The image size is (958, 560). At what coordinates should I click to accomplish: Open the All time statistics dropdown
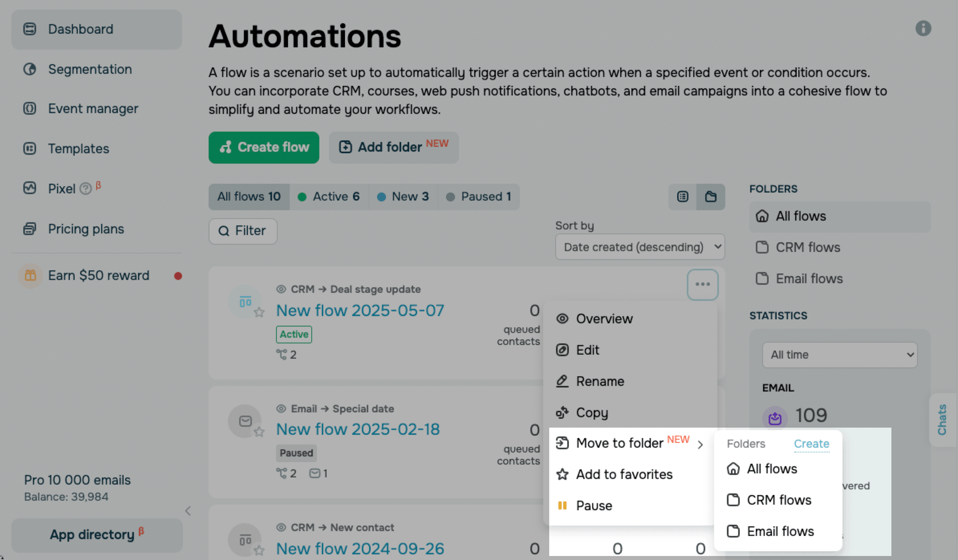[x=840, y=355]
